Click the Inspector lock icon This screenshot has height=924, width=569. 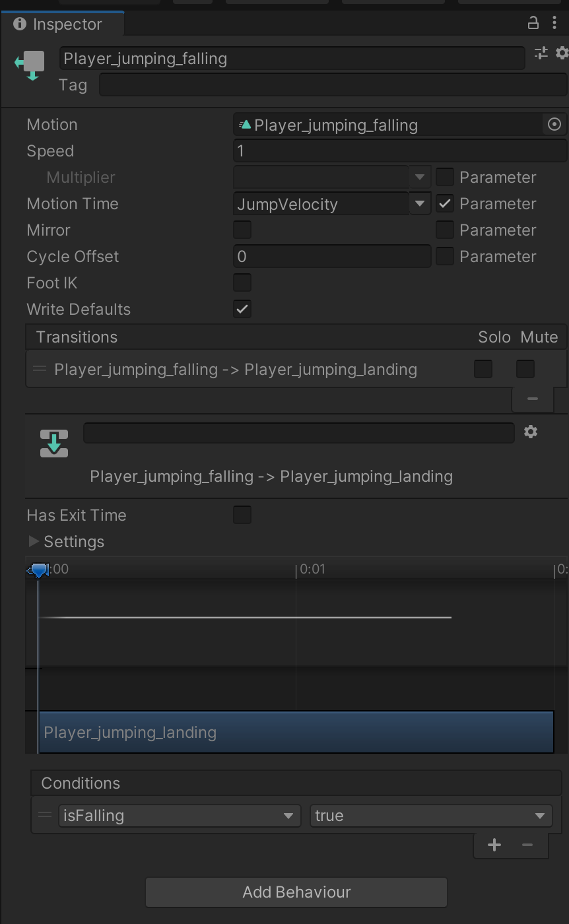point(533,24)
